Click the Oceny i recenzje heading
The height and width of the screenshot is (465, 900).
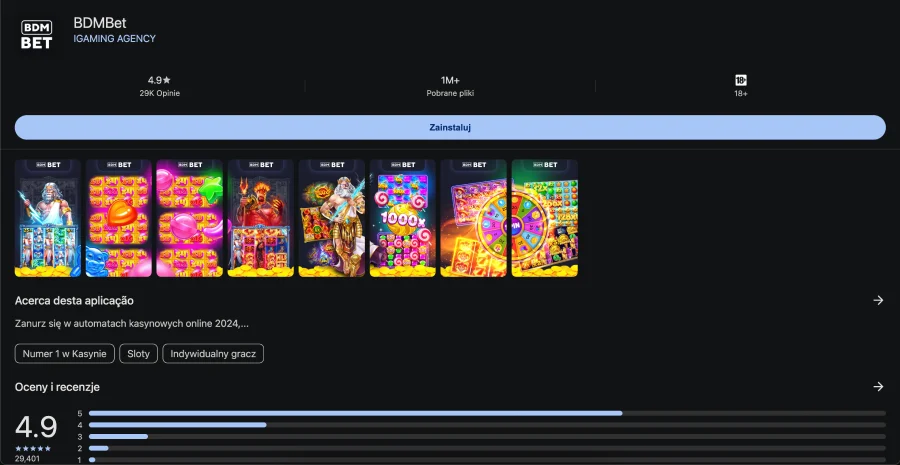57,388
